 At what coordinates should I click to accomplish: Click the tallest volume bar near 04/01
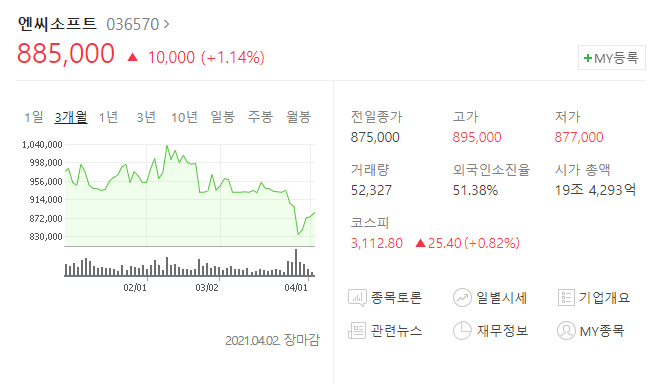pyautogui.click(x=296, y=262)
